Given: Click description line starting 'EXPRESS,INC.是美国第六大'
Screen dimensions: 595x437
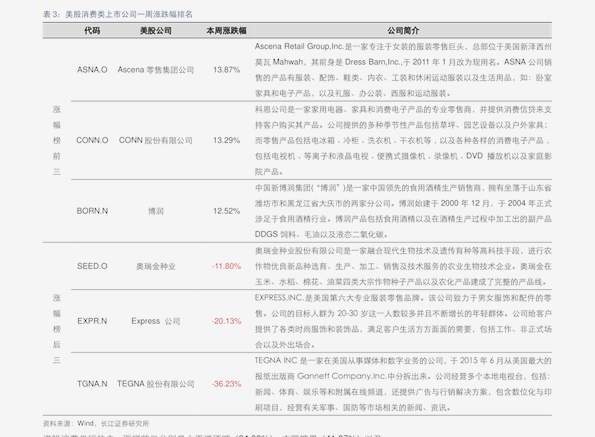Looking at the screenshot, I should click(x=403, y=298).
